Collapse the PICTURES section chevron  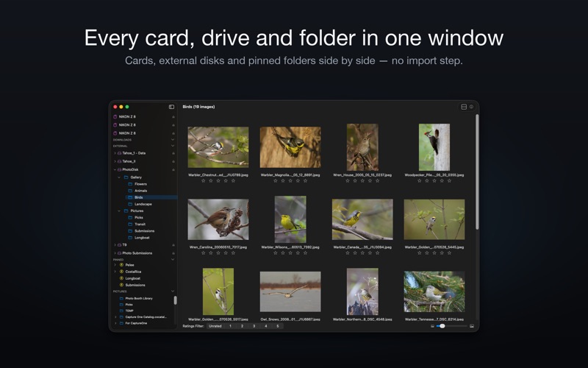click(x=173, y=291)
